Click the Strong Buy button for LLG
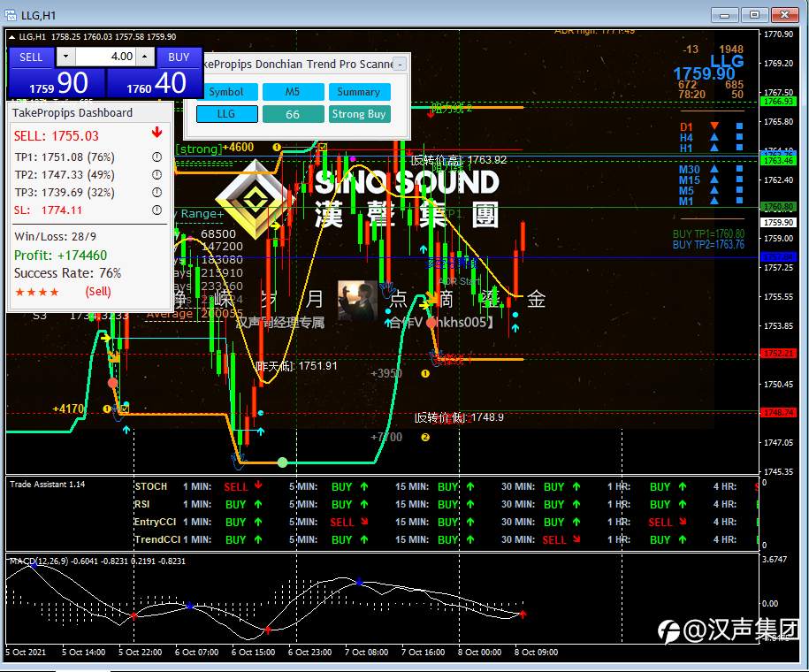Image resolution: width=809 pixels, height=672 pixels. [359, 114]
